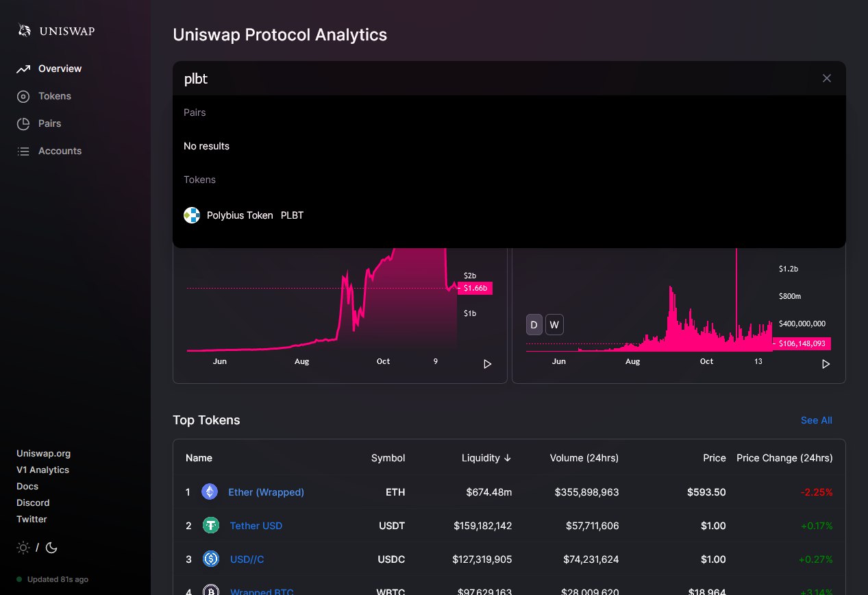Click the Tether USD token logo

(x=211, y=526)
